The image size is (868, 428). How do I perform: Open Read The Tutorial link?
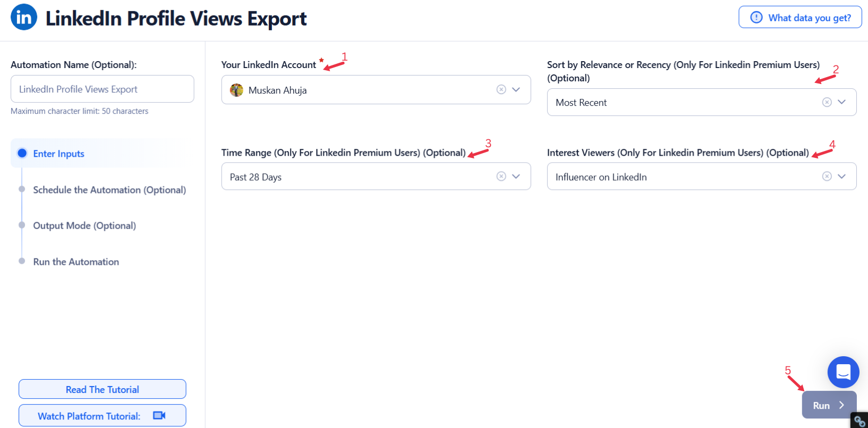tap(103, 389)
